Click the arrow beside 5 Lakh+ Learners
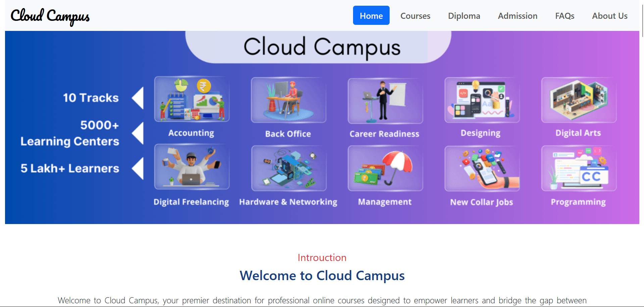This screenshot has width=644, height=307. (x=138, y=168)
